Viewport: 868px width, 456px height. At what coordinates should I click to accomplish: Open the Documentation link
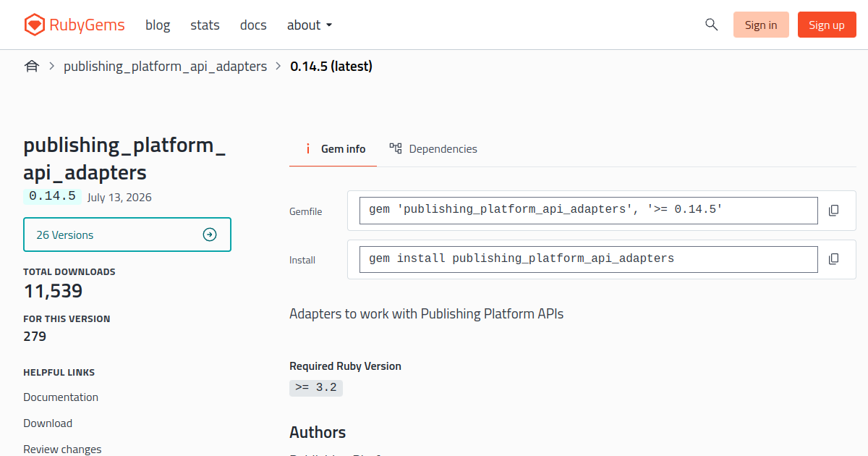[x=61, y=397]
